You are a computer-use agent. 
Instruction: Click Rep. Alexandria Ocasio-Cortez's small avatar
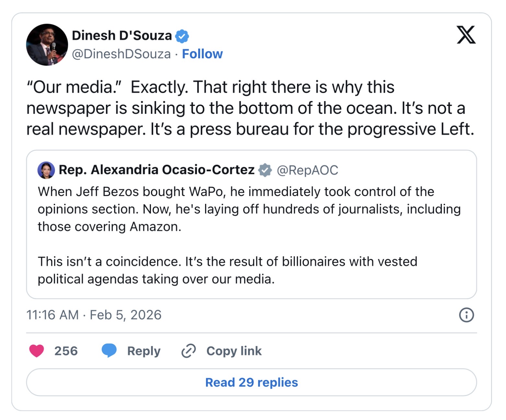pyautogui.click(x=46, y=170)
